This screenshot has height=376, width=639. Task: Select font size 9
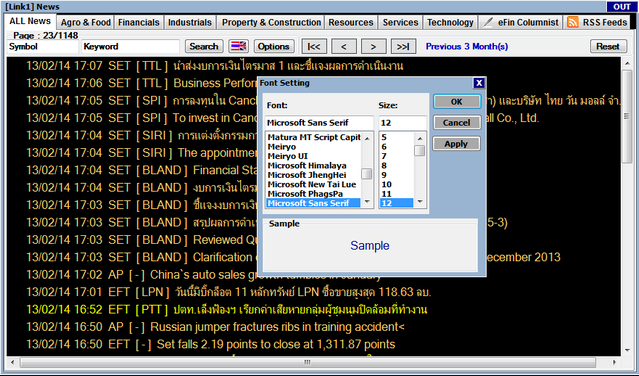coord(397,175)
